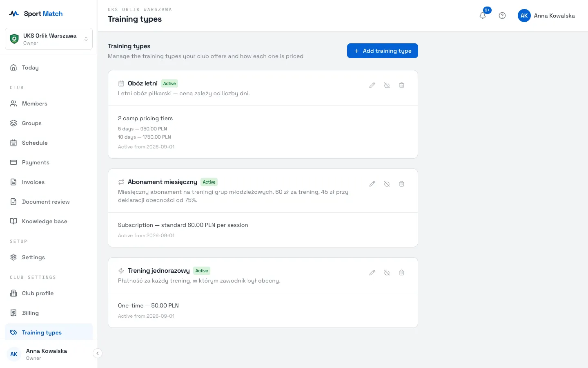
Task: Click the Active badge on Trening jednorazowy
Action: click(202, 271)
